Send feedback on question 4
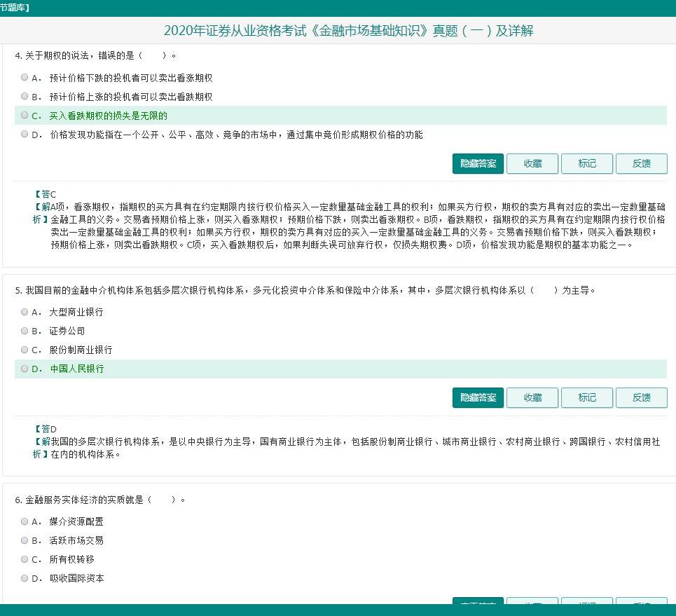Image resolution: width=676 pixels, height=616 pixels. [x=642, y=163]
